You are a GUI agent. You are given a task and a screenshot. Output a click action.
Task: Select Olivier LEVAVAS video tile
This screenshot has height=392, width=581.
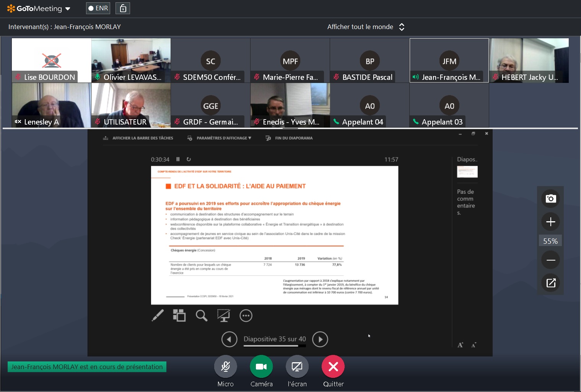pyautogui.click(x=131, y=60)
